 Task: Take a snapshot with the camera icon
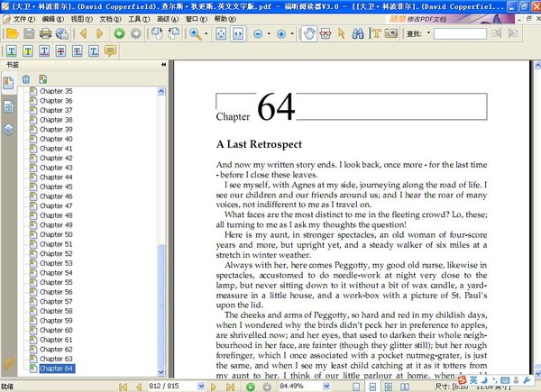tap(391, 33)
